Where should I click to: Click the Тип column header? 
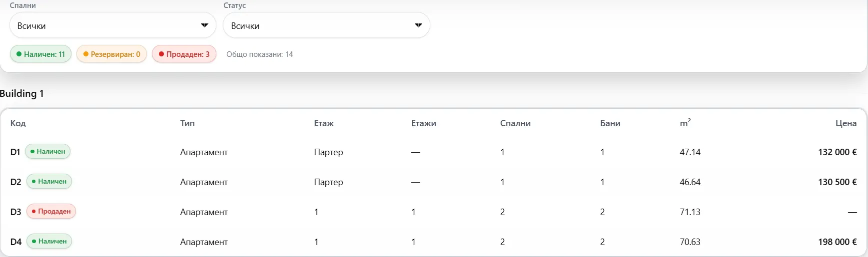coord(187,123)
